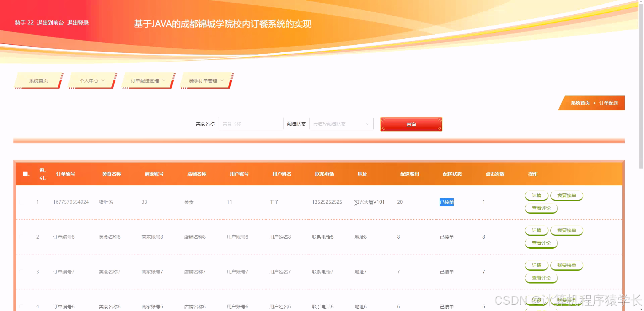Click 退出登录 to log out

pos(78,22)
